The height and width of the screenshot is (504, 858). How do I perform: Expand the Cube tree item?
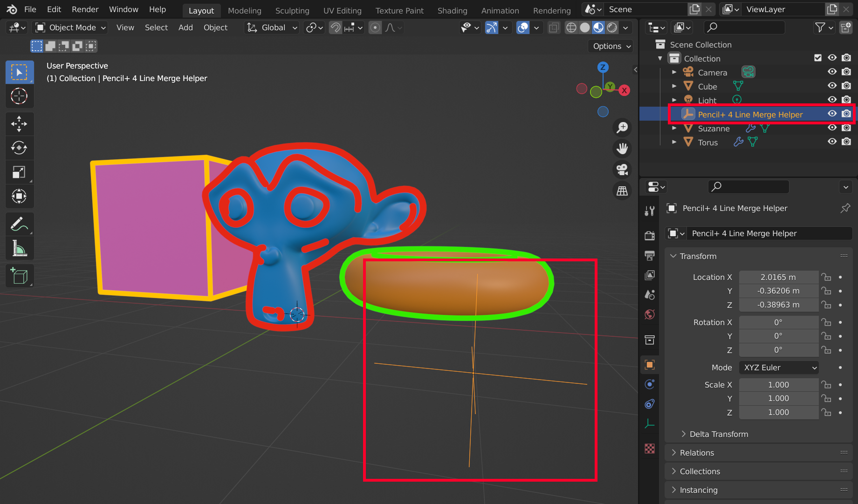pyautogui.click(x=674, y=86)
